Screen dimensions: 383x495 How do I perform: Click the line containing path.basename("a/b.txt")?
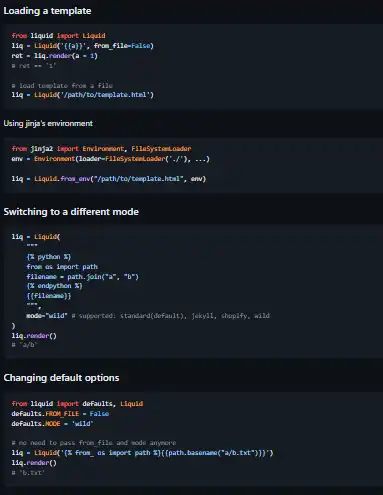142,453
